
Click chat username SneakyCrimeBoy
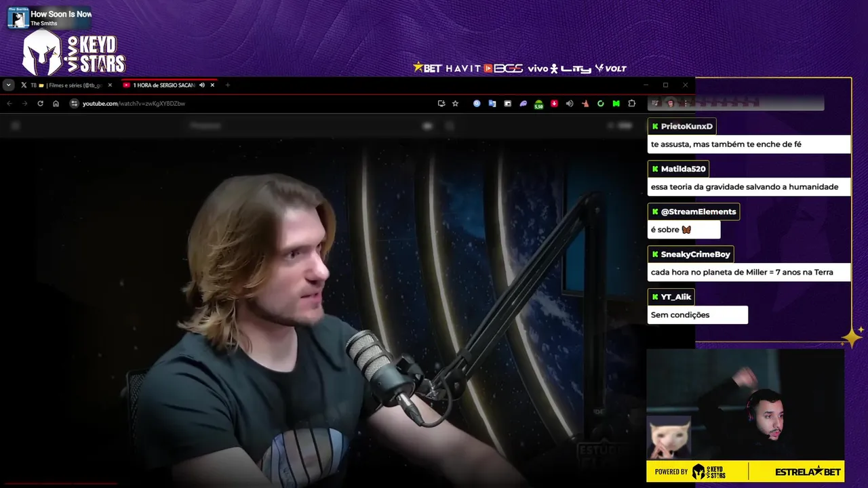[695, 254]
